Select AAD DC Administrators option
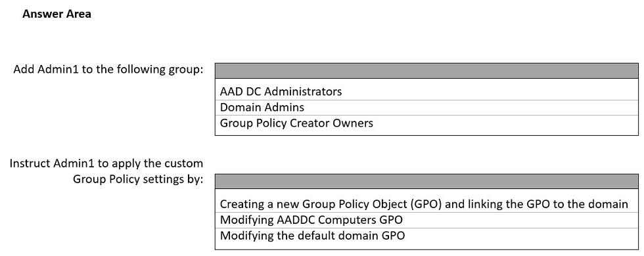 [x=426, y=91]
